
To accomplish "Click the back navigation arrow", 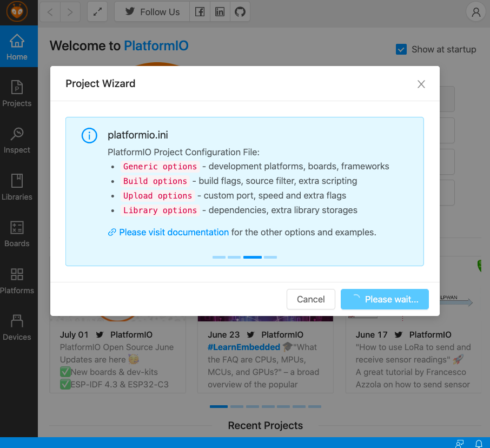I will (49, 11).
